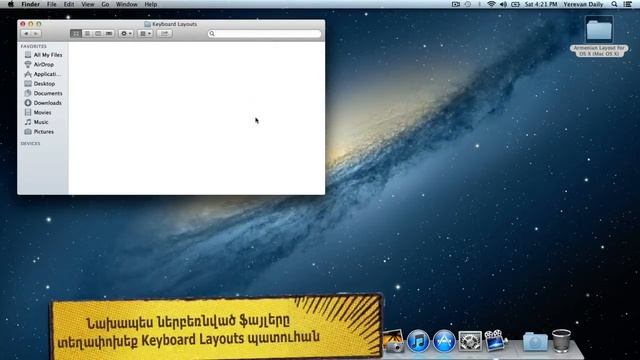
Task: Open Pictures in Finder sidebar
Action: (x=39, y=131)
